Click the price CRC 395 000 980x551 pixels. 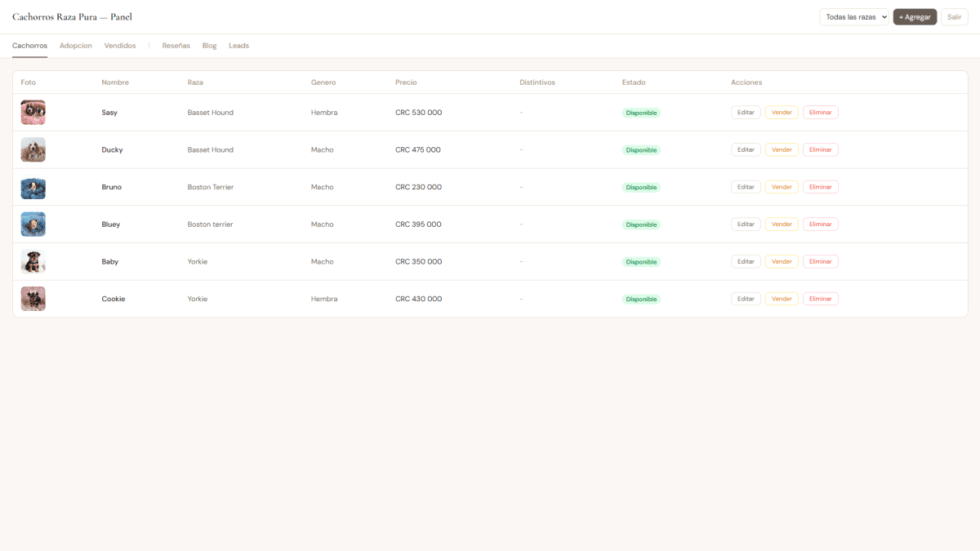pos(418,224)
